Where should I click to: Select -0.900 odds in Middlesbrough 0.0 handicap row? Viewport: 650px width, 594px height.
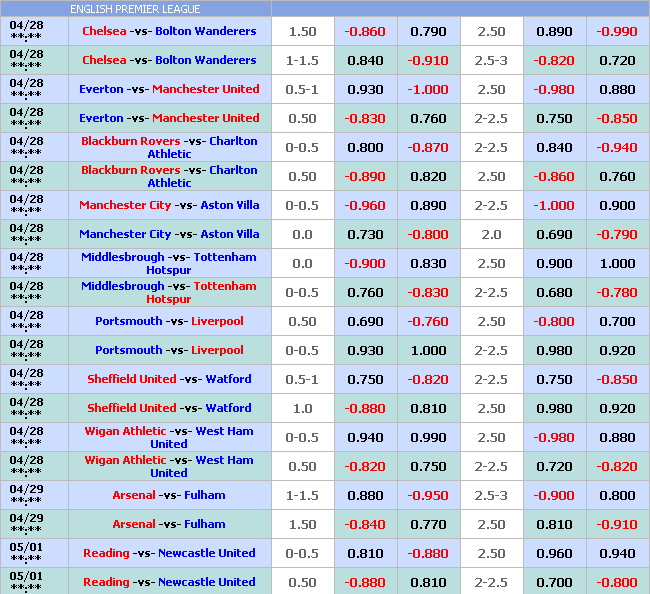click(365, 264)
